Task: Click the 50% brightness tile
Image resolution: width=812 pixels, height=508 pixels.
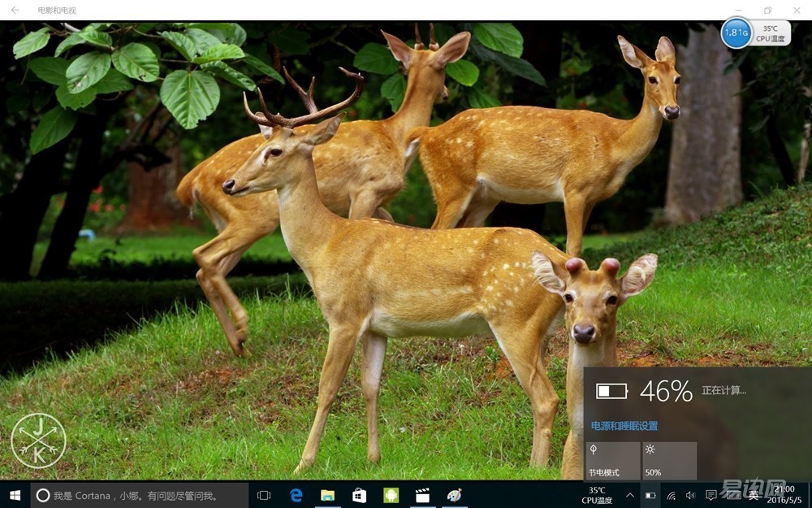Action: point(670,460)
